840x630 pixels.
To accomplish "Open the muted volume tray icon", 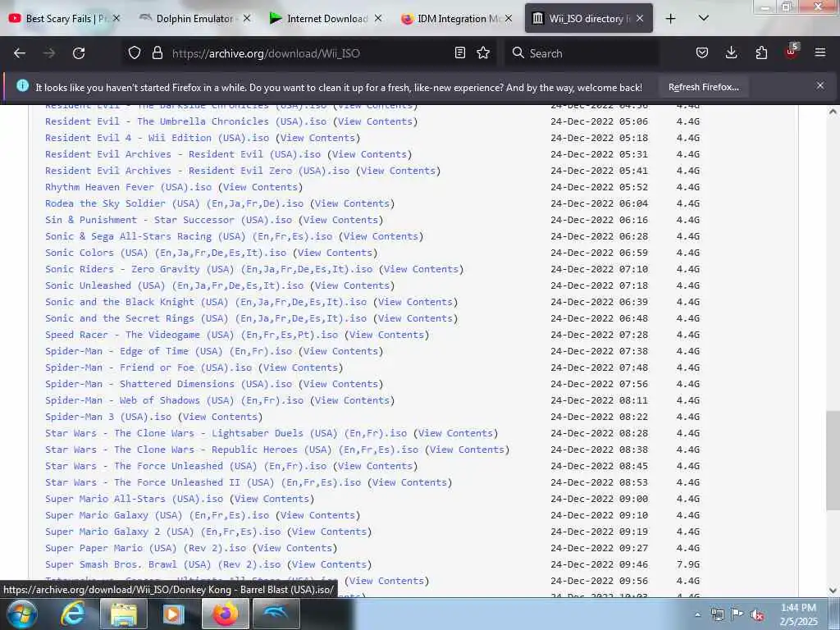I will [x=757, y=614].
